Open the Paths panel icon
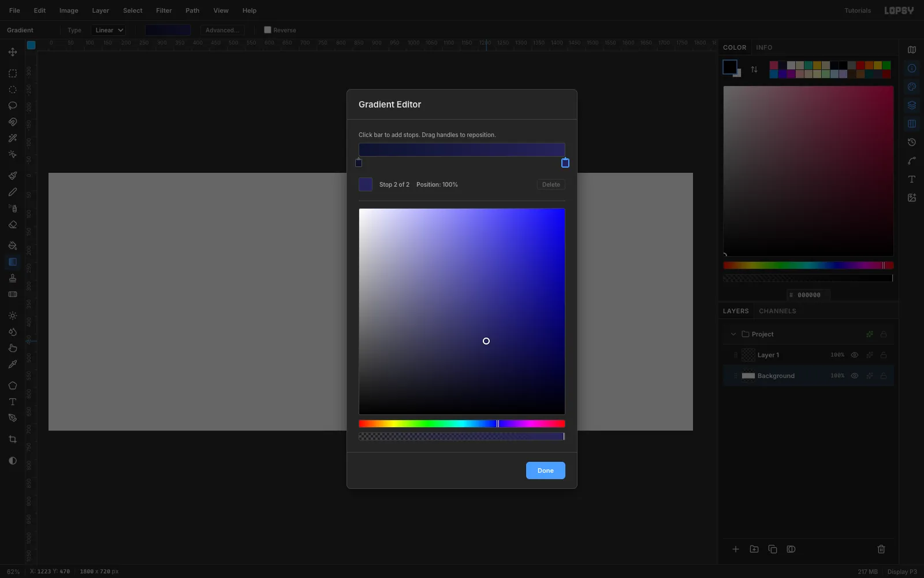 (912, 161)
